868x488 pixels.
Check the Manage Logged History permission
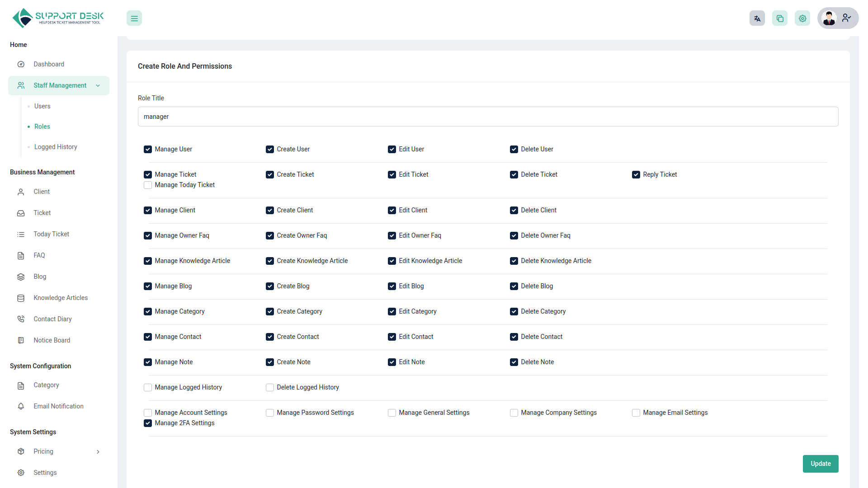(x=147, y=387)
